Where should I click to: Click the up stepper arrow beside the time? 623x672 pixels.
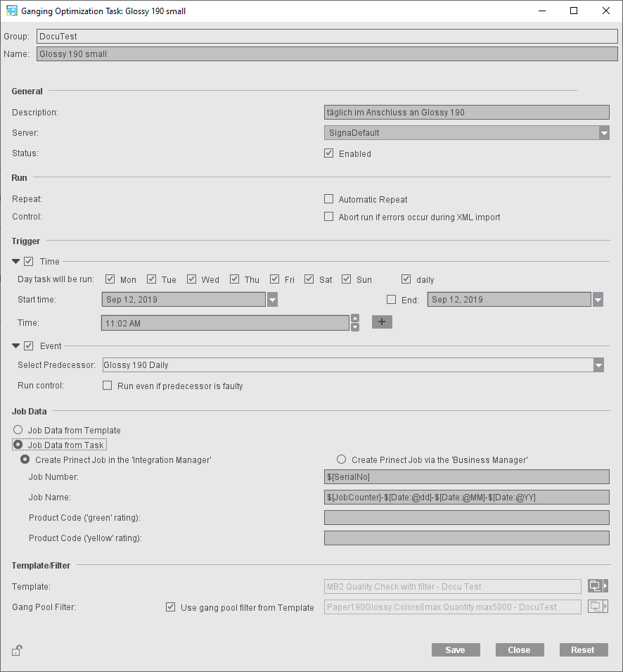tap(354, 317)
